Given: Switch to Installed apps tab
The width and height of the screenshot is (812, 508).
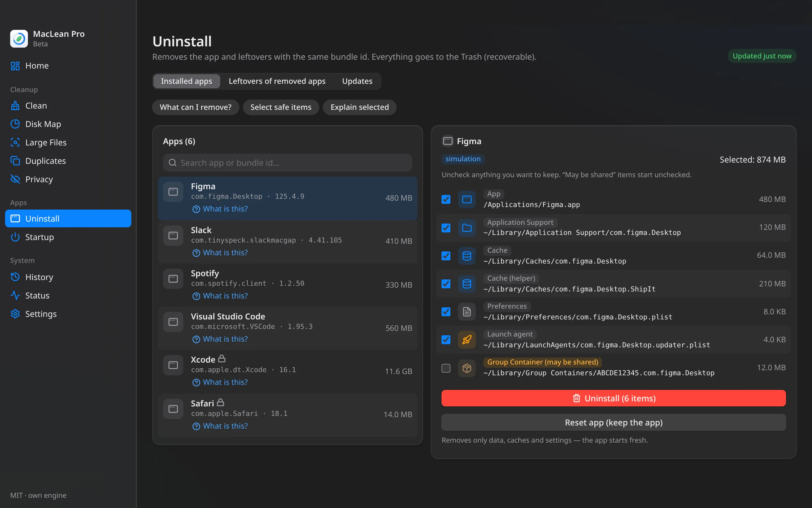Looking at the screenshot, I should 187,81.
